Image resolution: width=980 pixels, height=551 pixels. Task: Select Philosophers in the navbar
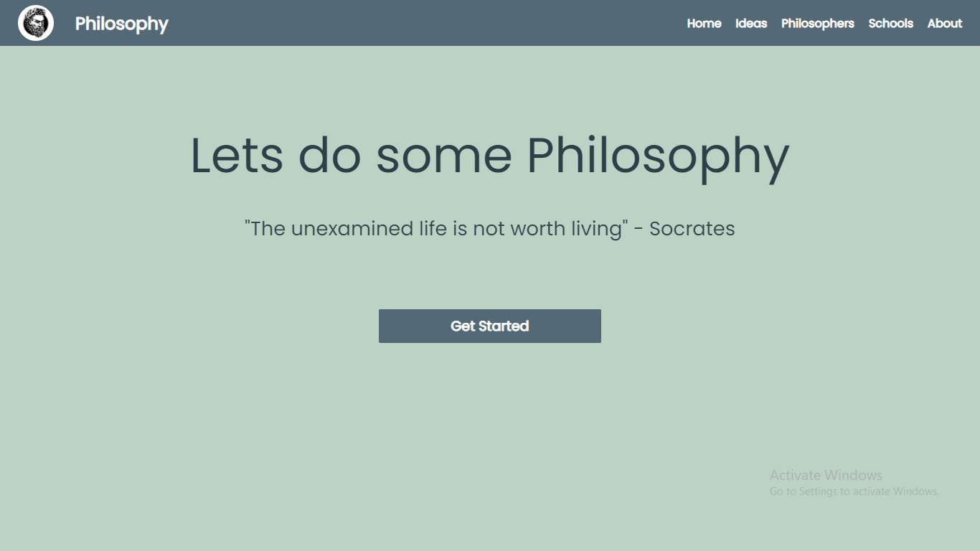[817, 24]
